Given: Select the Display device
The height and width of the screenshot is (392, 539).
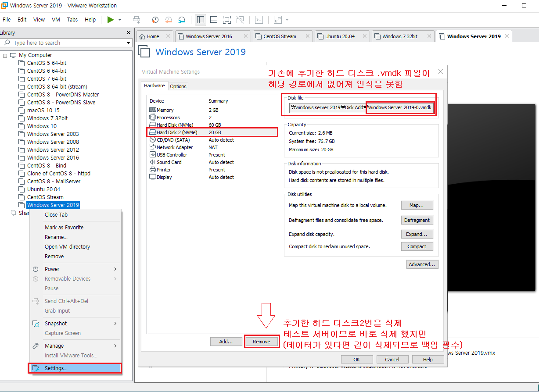Looking at the screenshot, I should click(x=212, y=177).
